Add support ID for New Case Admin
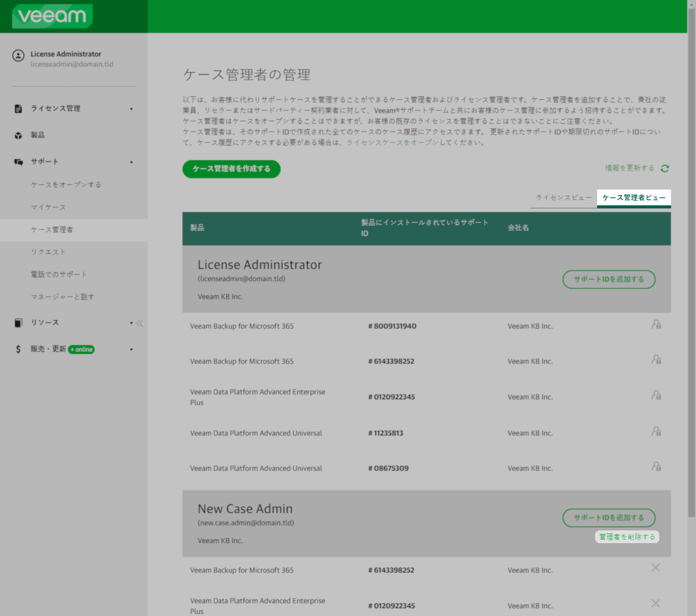The height and width of the screenshot is (616, 696). [609, 518]
